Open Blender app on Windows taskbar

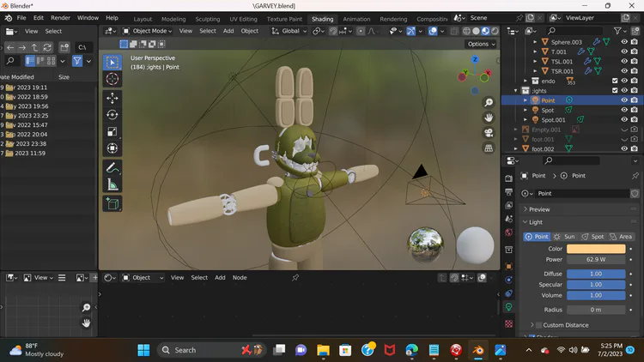477,350
